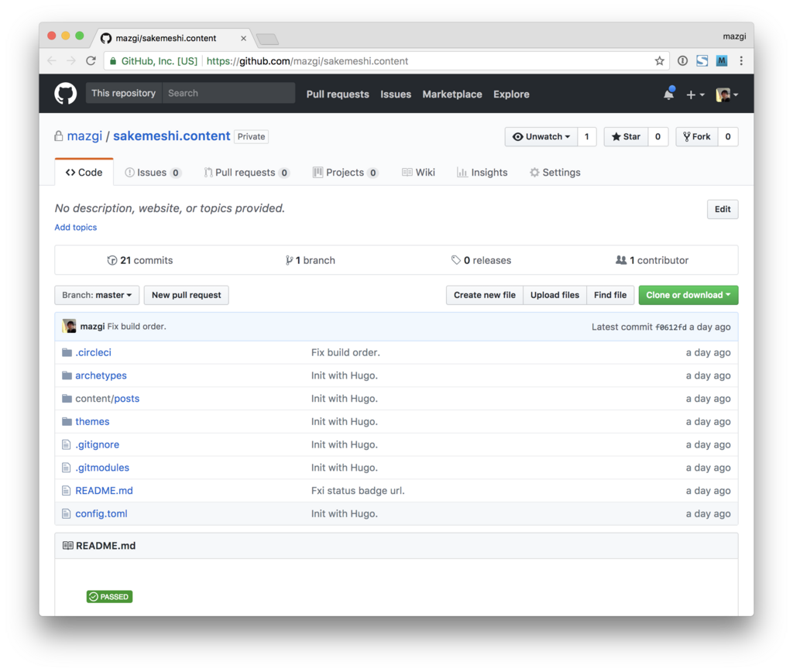Toggle Unwatch for this repository
This screenshot has height=672, width=793.
tap(541, 136)
